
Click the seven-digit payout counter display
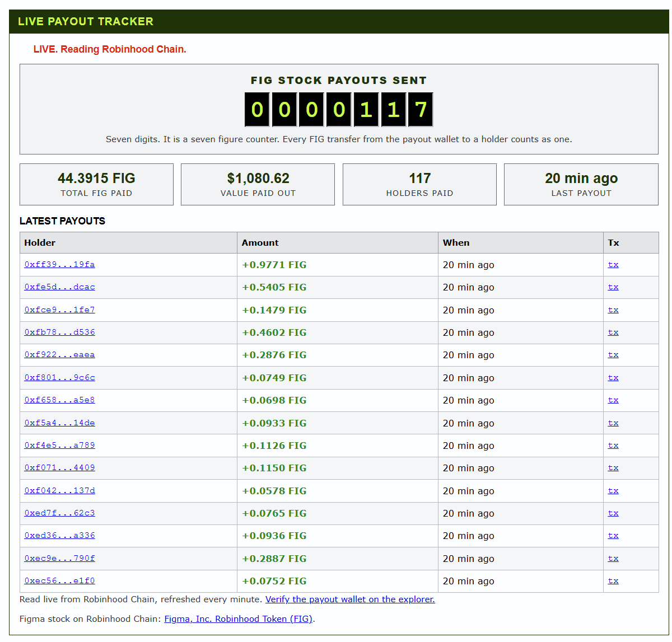click(339, 109)
